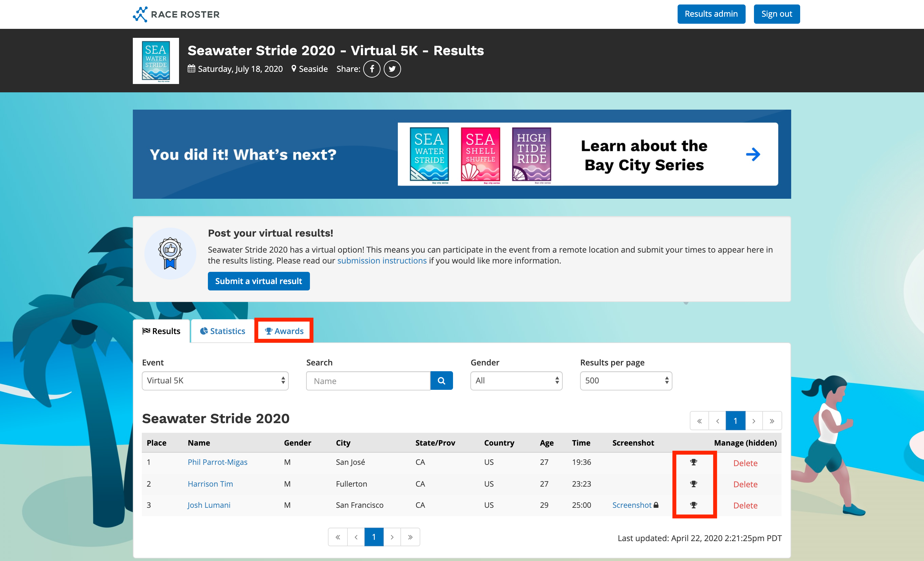Click the Results admin button
924x561 pixels.
point(711,14)
